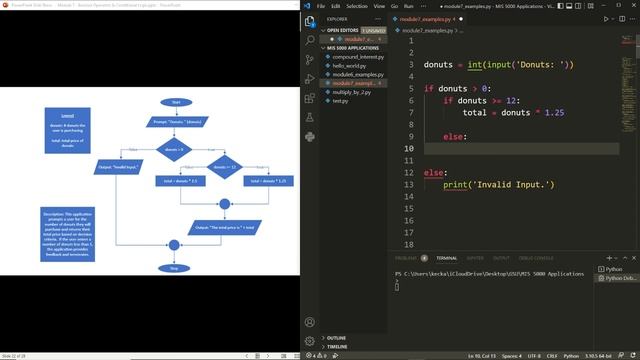This screenshot has height=360, width=640.
Task: Open the Go menu
Action: [394, 6]
